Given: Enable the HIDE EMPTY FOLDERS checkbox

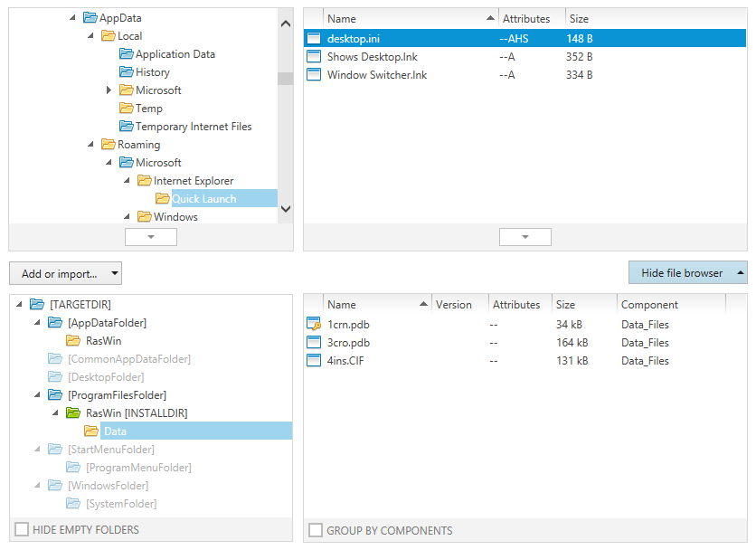Looking at the screenshot, I should tap(20, 531).
